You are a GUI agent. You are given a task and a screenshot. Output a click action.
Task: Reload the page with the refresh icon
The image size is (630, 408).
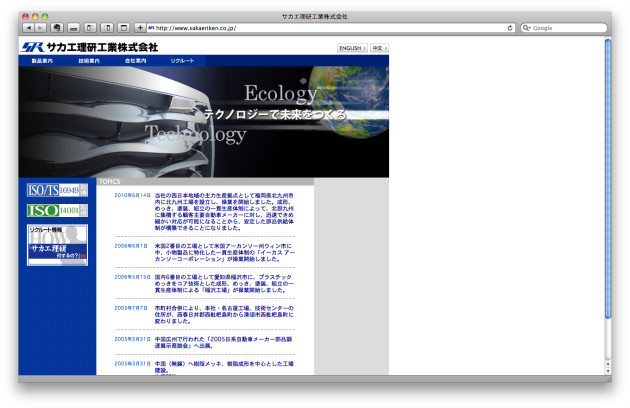pos(510,28)
